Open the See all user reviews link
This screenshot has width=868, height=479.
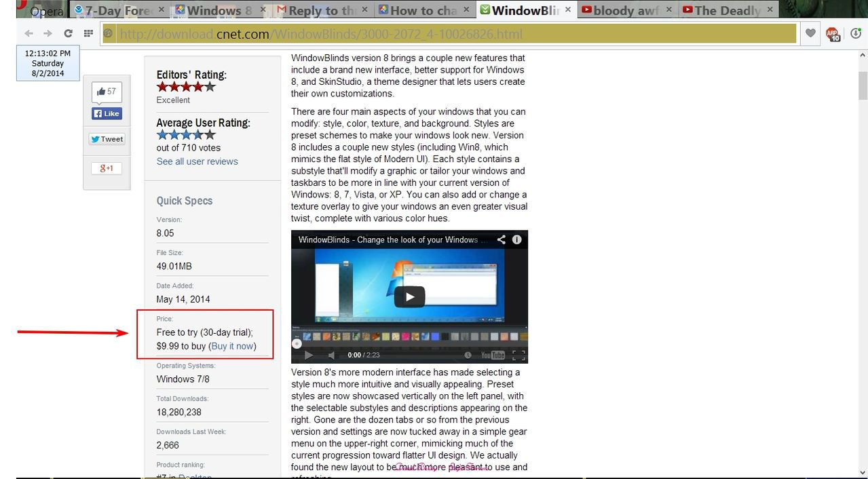197,161
